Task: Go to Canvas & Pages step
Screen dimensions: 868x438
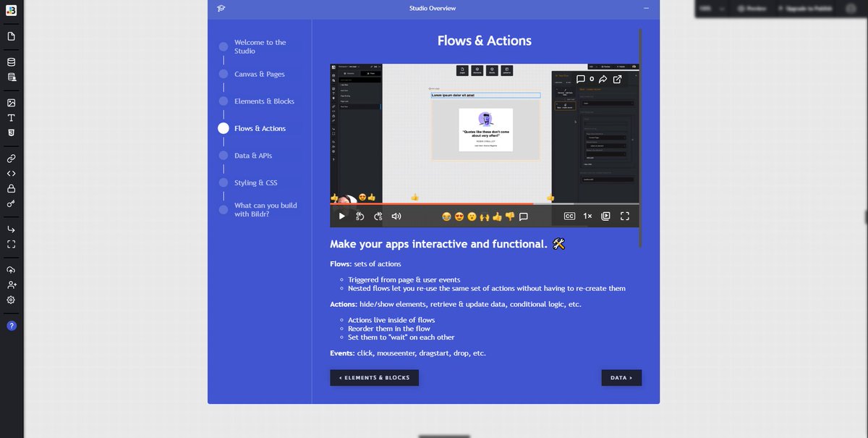Action: coord(260,74)
